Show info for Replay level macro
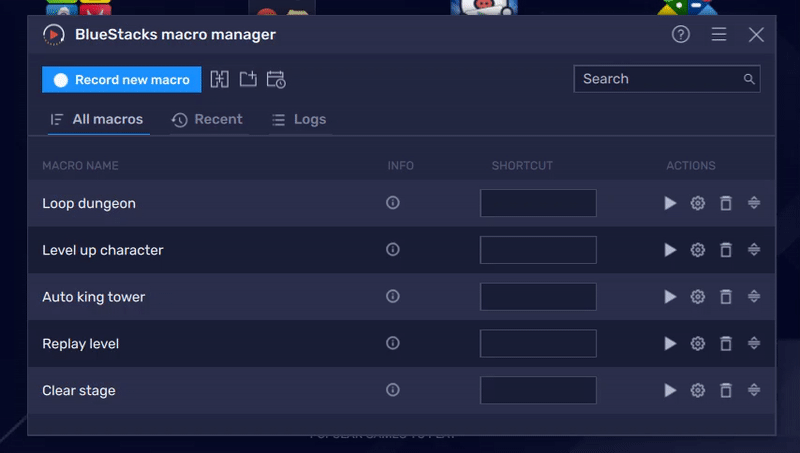Screen dimensions: 800x453 [x=392, y=343]
